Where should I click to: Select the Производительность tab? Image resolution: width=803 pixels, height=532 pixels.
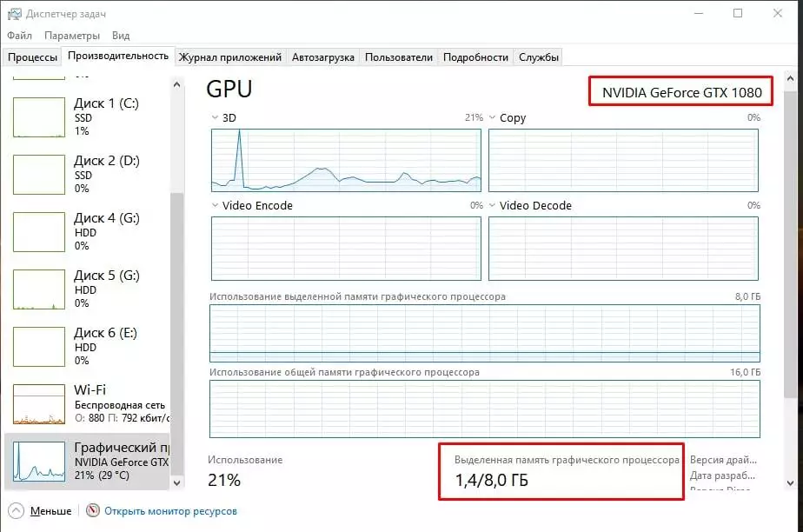pyautogui.click(x=118, y=56)
